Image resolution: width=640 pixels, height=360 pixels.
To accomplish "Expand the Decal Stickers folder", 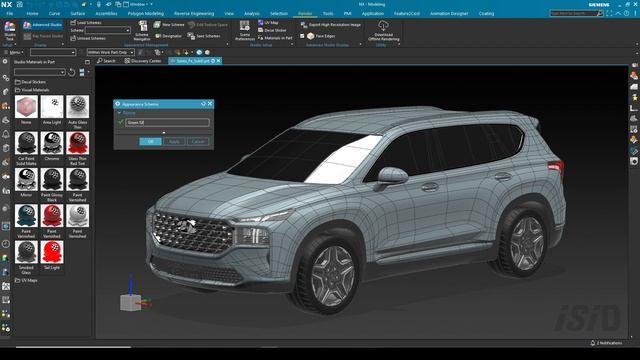I will [x=31, y=82].
